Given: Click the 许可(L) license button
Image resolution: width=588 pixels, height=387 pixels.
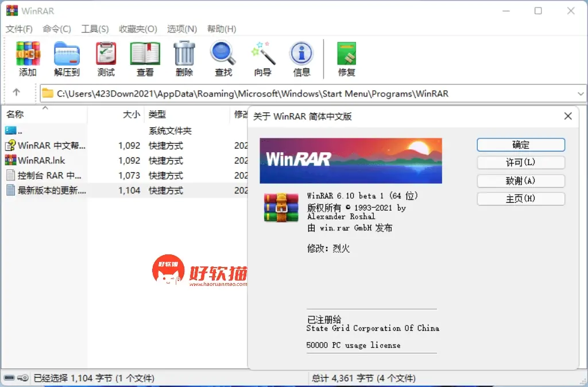Looking at the screenshot, I should 521,162.
